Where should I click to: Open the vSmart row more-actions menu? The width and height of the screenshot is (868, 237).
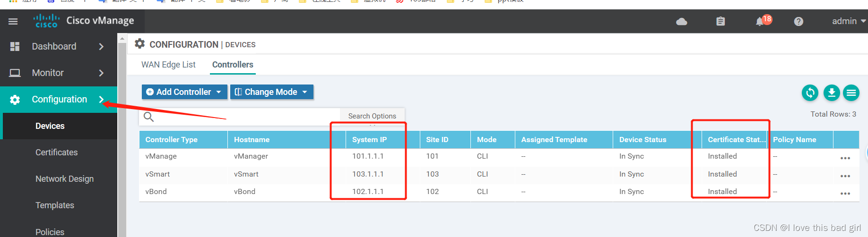(845, 176)
